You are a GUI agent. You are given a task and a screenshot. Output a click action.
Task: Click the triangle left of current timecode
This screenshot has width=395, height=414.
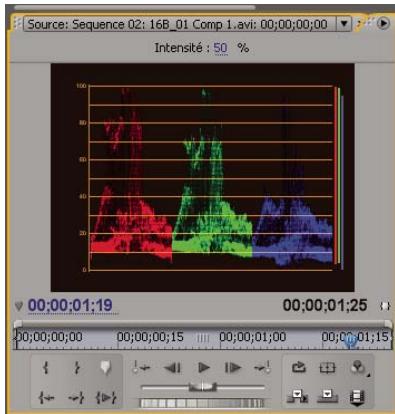coord(19,306)
